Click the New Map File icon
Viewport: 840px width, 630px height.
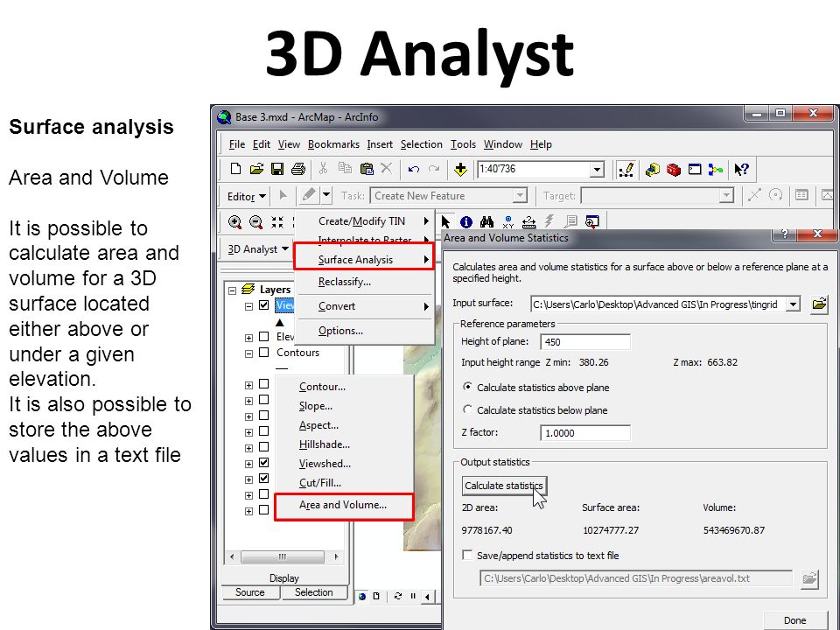click(x=235, y=169)
